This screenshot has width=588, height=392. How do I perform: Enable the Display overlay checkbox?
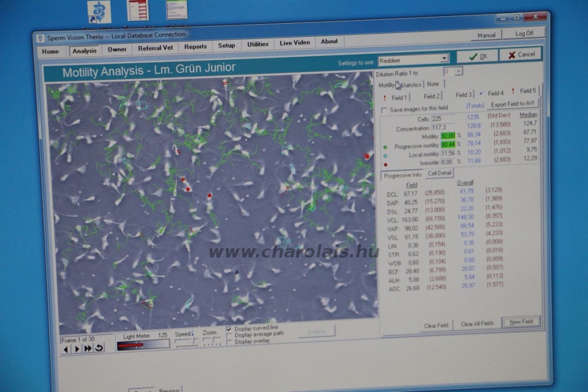[x=230, y=341]
